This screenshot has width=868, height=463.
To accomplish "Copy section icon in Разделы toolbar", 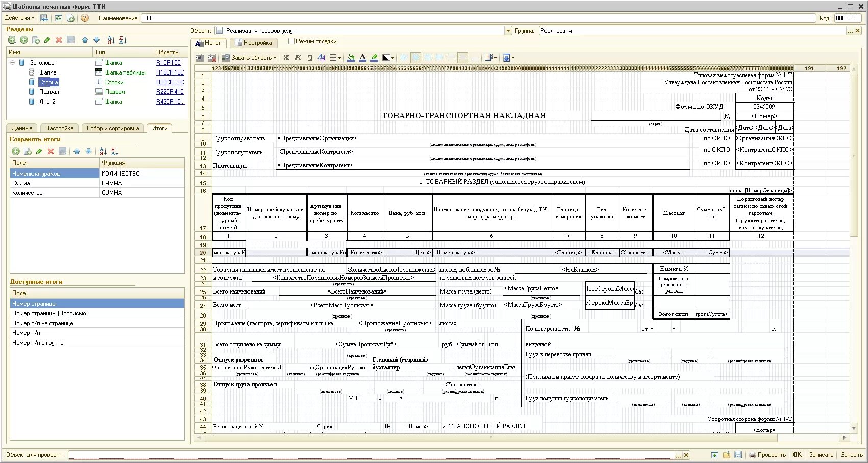I will tap(36, 40).
